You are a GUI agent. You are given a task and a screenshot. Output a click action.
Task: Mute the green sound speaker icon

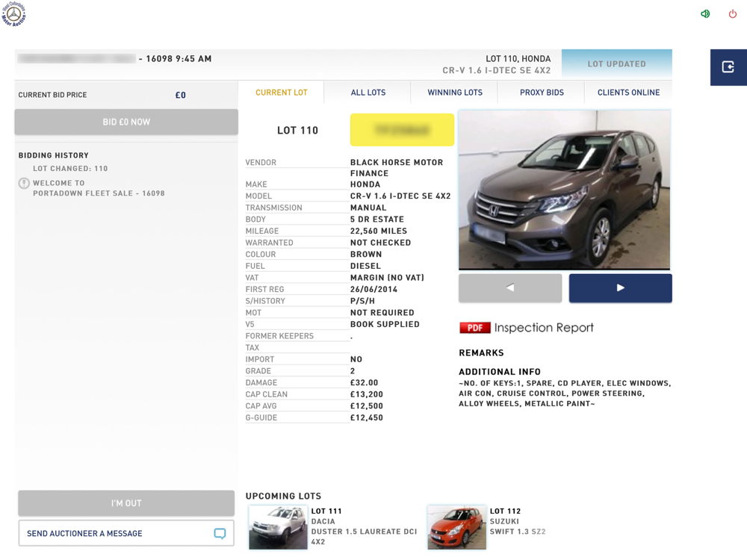pyautogui.click(x=705, y=13)
